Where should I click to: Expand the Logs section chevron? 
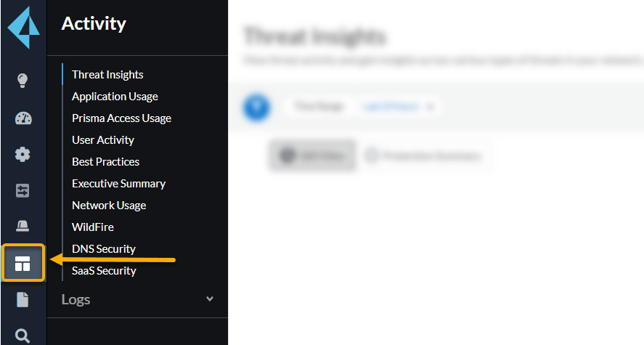tap(210, 299)
